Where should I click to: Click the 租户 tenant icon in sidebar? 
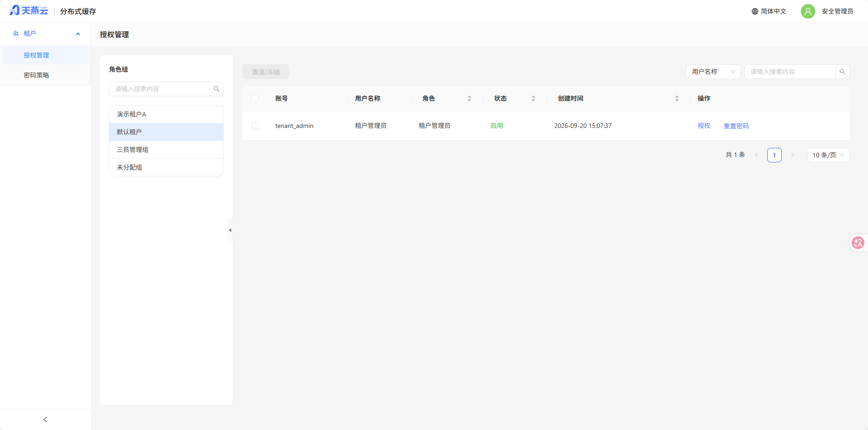[x=16, y=34]
